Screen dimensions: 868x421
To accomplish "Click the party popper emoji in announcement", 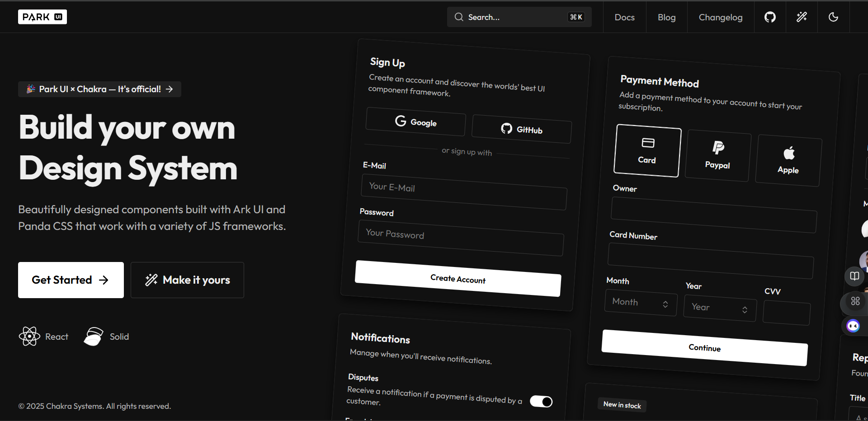I will pos(31,89).
